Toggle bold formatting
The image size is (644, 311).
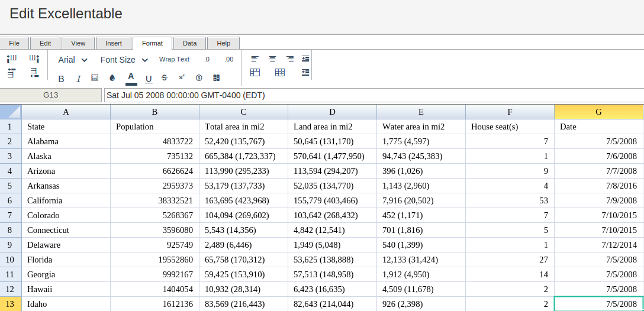(61, 79)
